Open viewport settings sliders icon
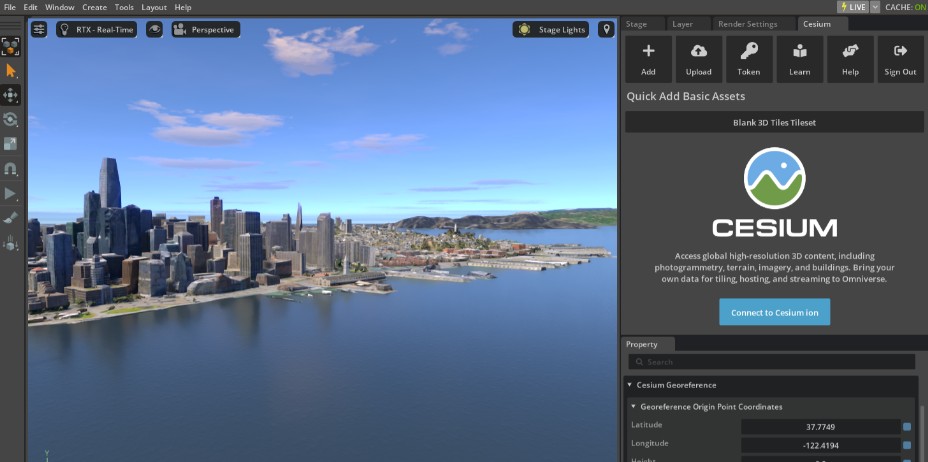Screen dimensions: 928x462 coord(39,30)
